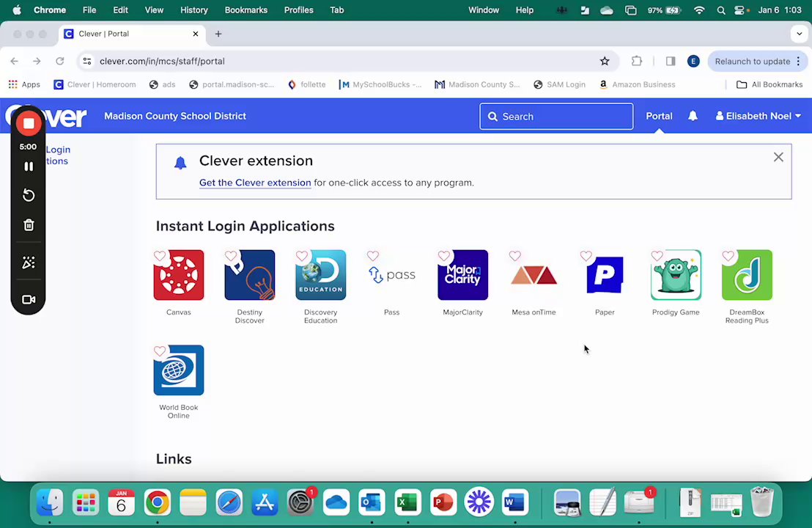Favorite Destiny Discover with heart icon
The height and width of the screenshot is (528, 812).
(231, 256)
